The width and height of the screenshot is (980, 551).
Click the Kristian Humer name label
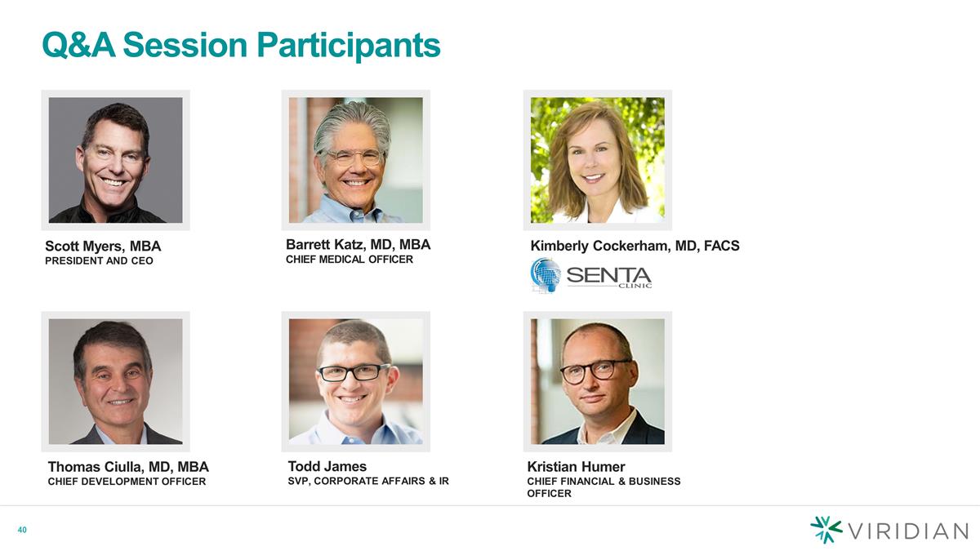point(577,467)
